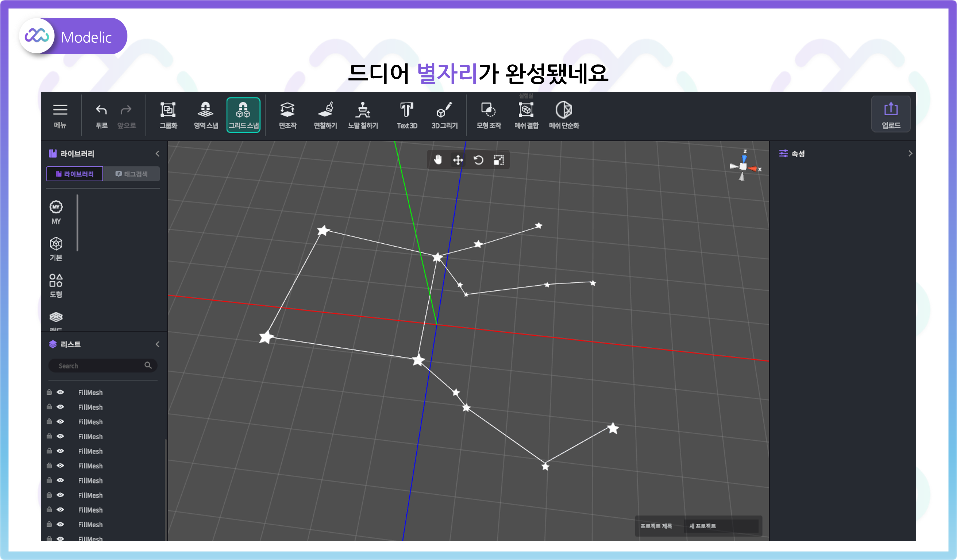Expand the 속성 properties panel chevron
Viewport: 957px width, 560px height.
click(910, 154)
